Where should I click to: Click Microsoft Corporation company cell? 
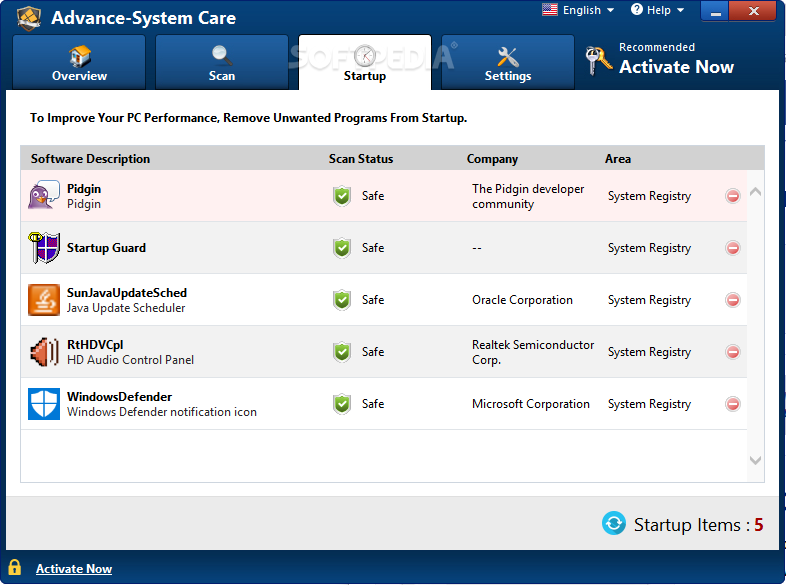pyautogui.click(x=530, y=404)
